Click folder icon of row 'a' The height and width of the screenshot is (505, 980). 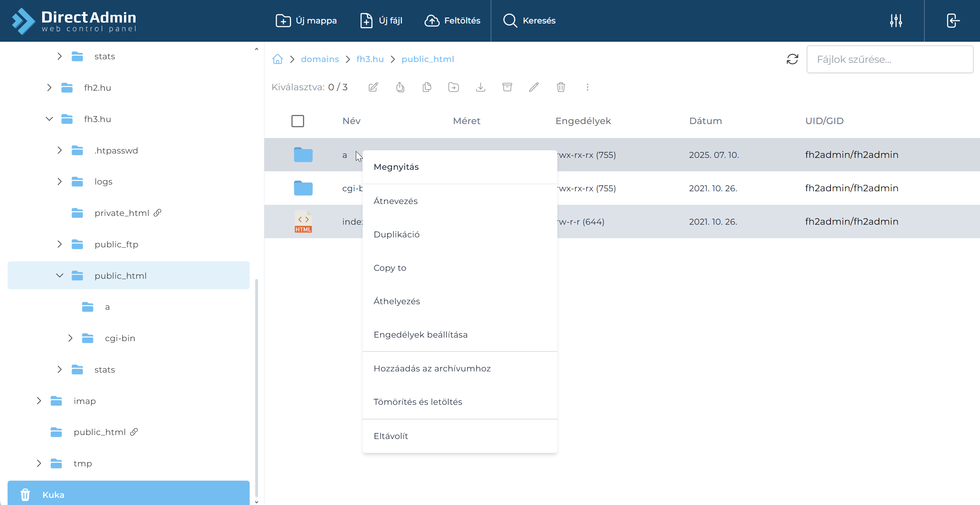pos(303,155)
